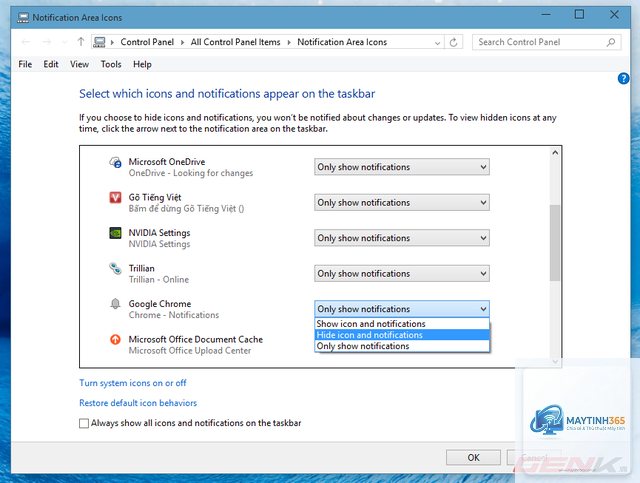Maximize the Notification Area Icons window

point(579,15)
